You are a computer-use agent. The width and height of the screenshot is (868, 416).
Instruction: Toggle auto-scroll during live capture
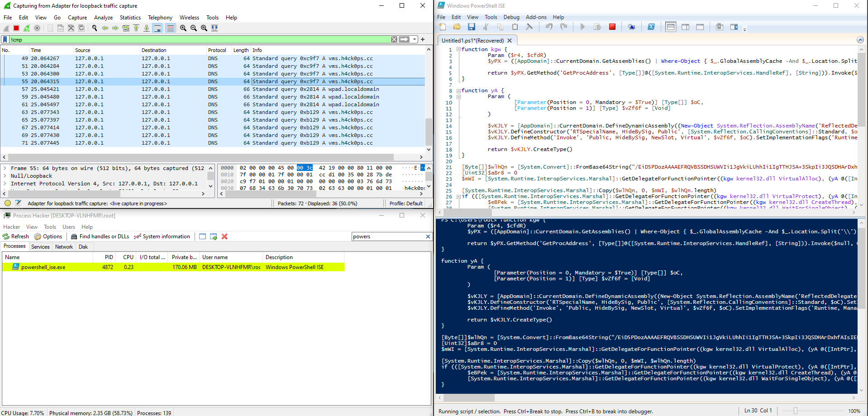coord(158,28)
